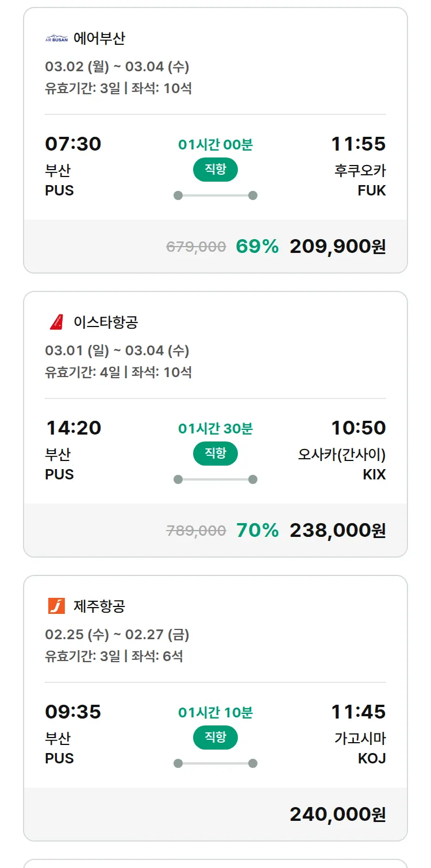Screen dimensions: 431x868
Task: Click the 69% discount label
Action: tap(257, 247)
